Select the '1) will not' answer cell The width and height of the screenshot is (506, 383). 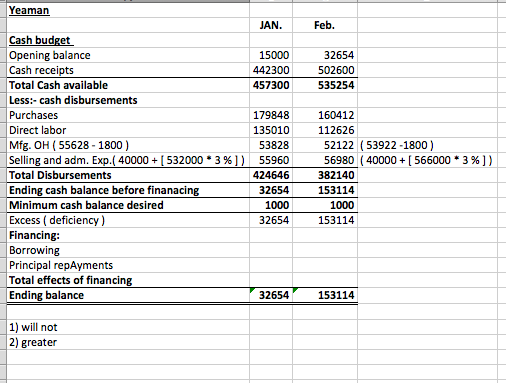(128, 327)
